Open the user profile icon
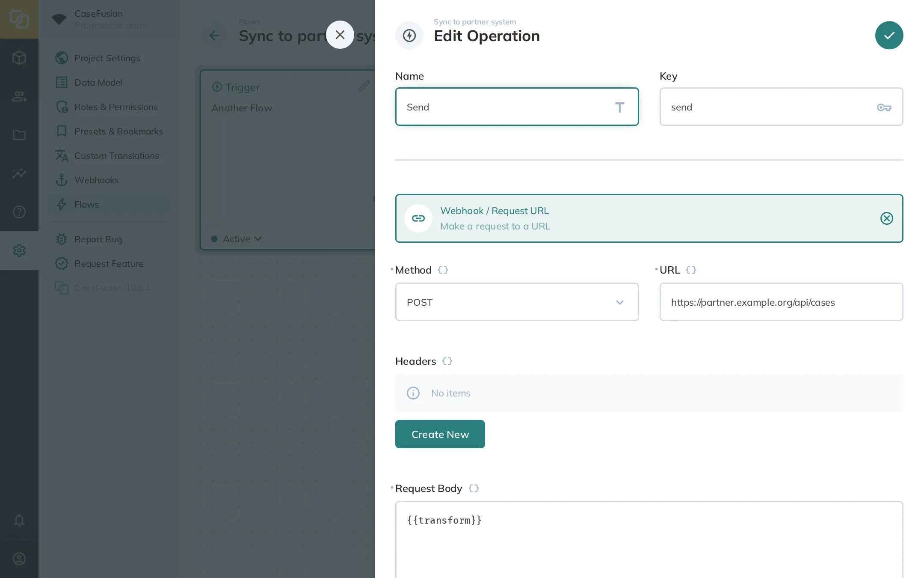This screenshot has width=924, height=578. pyautogui.click(x=19, y=559)
